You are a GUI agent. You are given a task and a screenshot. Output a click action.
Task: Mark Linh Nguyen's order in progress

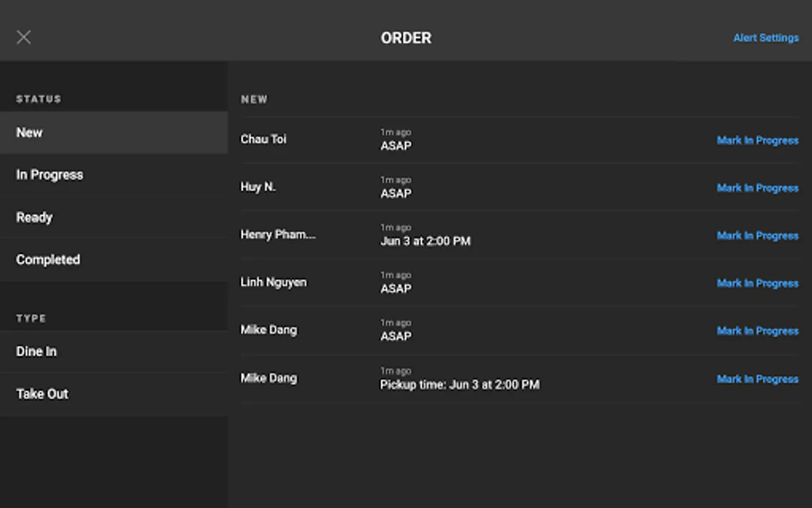point(757,283)
